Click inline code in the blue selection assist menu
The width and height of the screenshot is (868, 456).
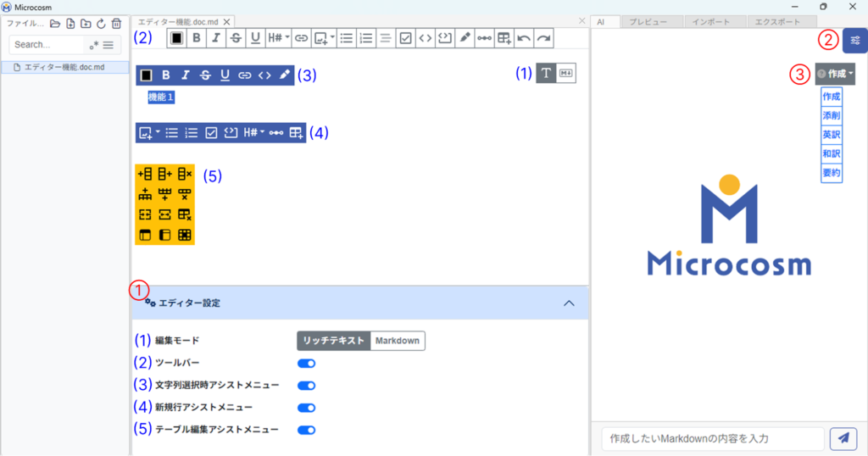tap(264, 75)
